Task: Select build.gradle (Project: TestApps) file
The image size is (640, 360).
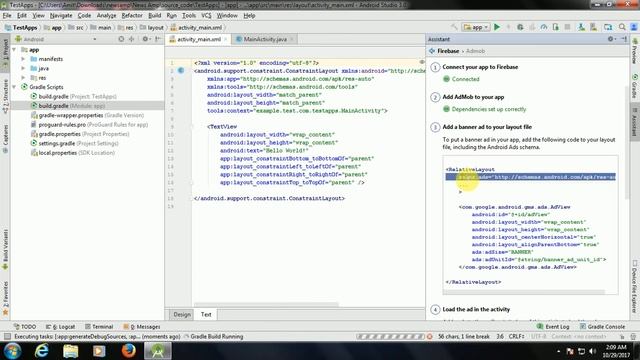Action: pyautogui.click(x=78, y=96)
